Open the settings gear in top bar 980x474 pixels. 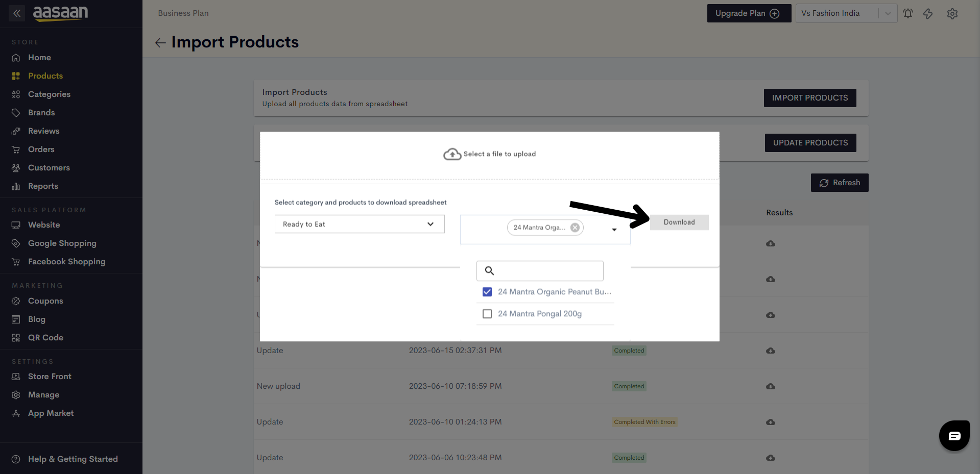tap(952, 14)
